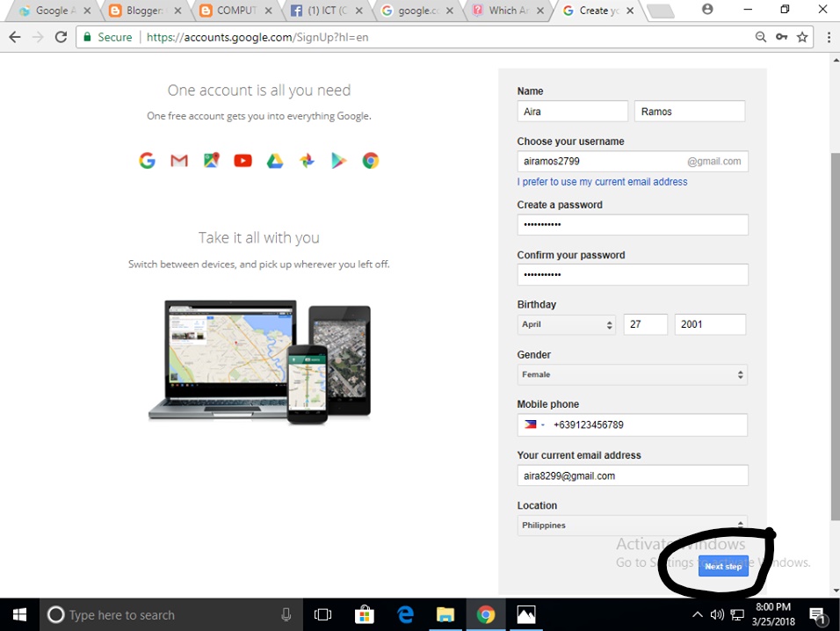Open the Google Maps icon
The width and height of the screenshot is (840, 631).
(211, 160)
